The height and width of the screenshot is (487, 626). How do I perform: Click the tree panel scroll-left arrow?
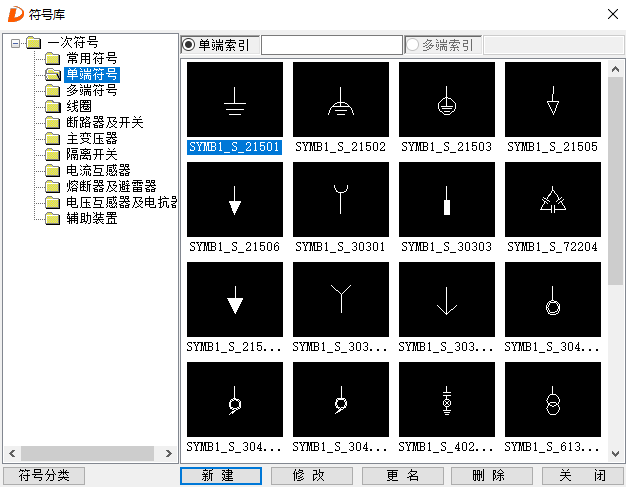pyautogui.click(x=12, y=453)
